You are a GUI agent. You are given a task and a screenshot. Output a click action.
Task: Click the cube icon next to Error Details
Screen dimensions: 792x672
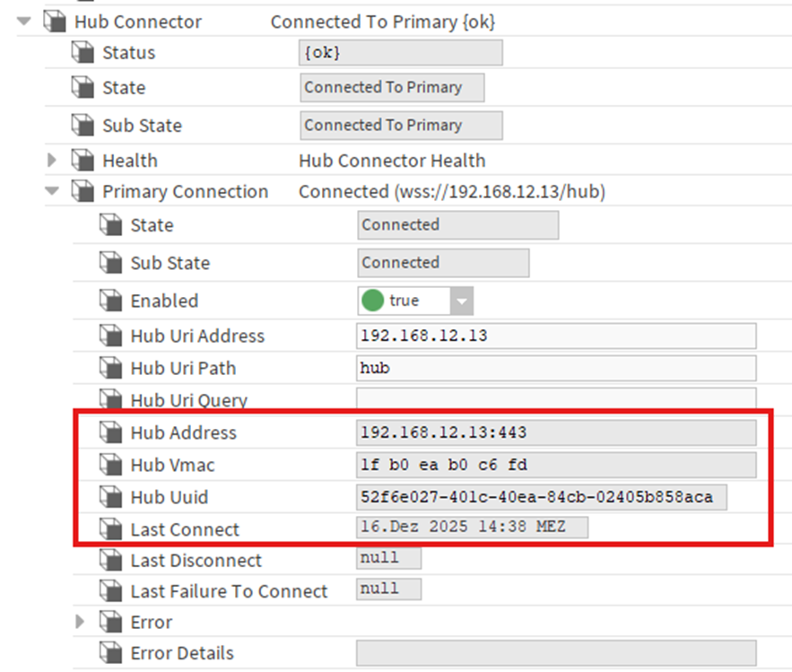coord(110,653)
